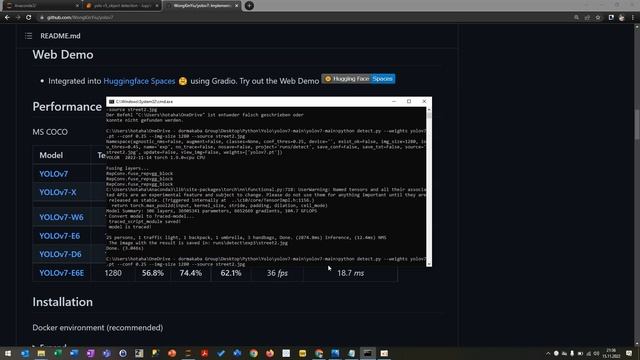The image size is (640, 360).
Task: Select the 36 fps cell
Action: pos(278,273)
